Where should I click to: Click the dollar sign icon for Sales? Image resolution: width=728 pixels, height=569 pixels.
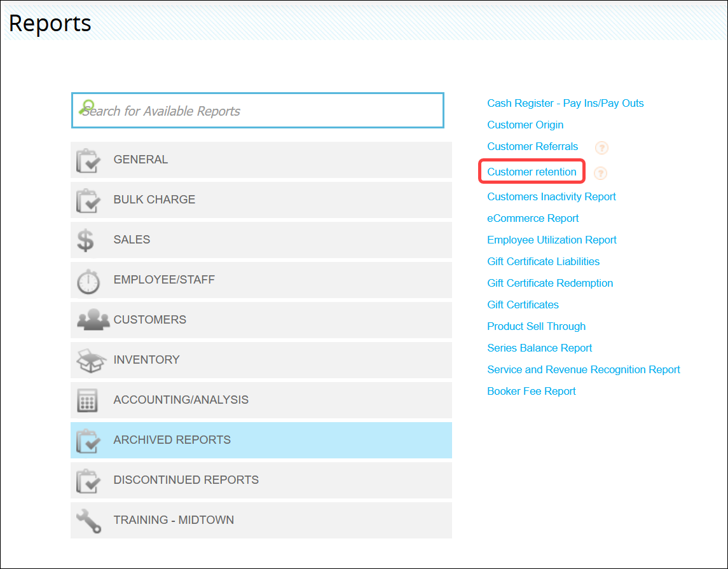coord(85,240)
